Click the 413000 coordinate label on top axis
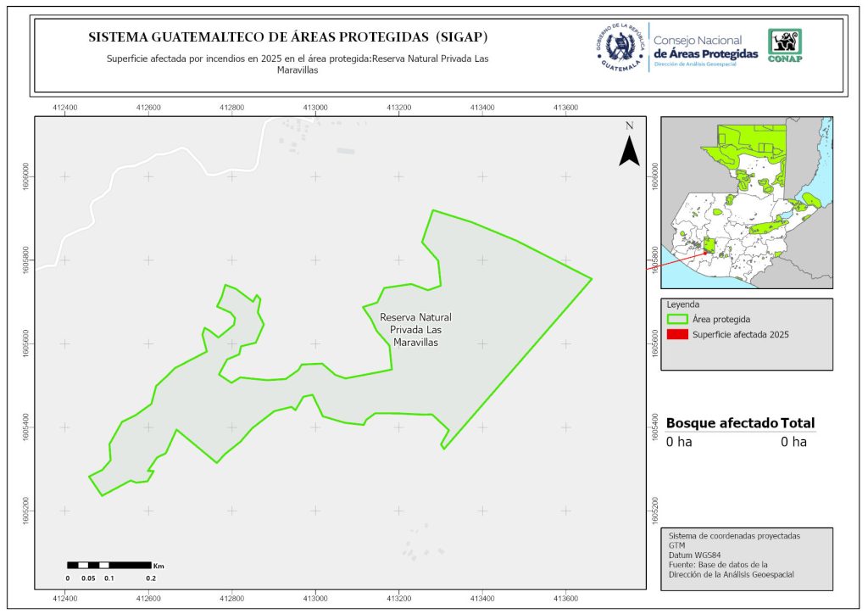This screenshot has width=868, height=614. [x=315, y=108]
